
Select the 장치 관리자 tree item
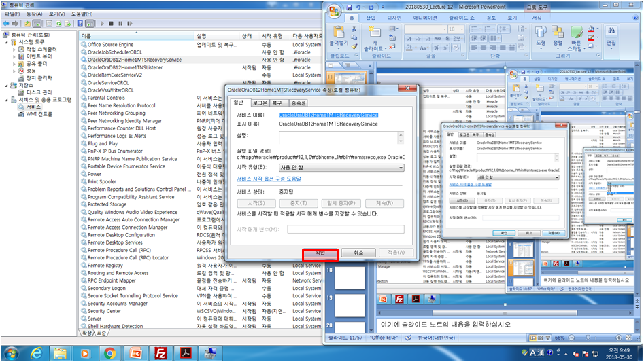point(39,78)
